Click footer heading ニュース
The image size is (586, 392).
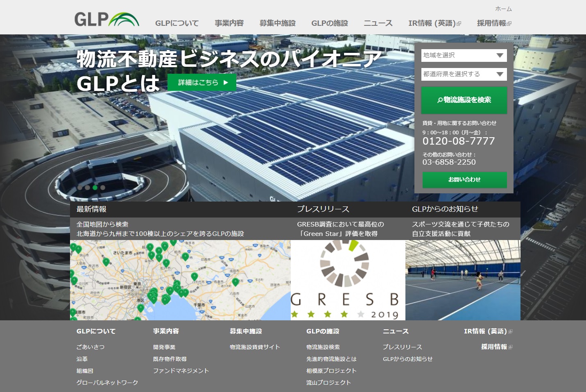pyautogui.click(x=396, y=331)
